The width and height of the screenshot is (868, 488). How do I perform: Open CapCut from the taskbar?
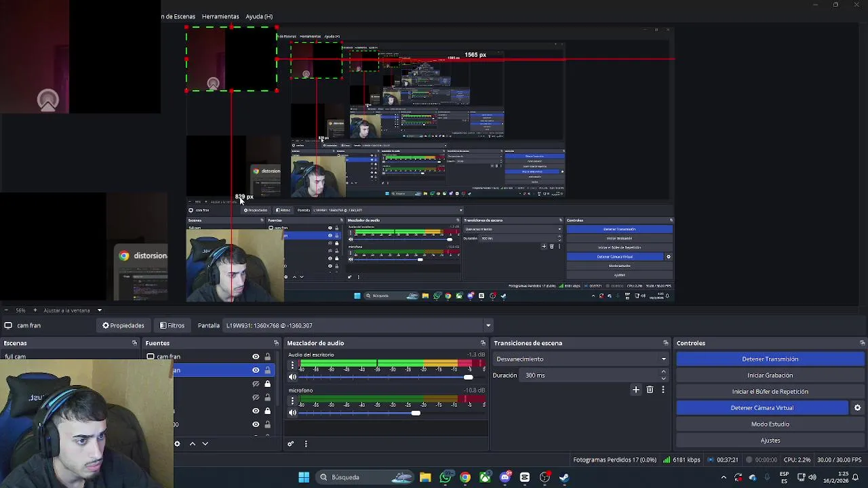click(525, 477)
